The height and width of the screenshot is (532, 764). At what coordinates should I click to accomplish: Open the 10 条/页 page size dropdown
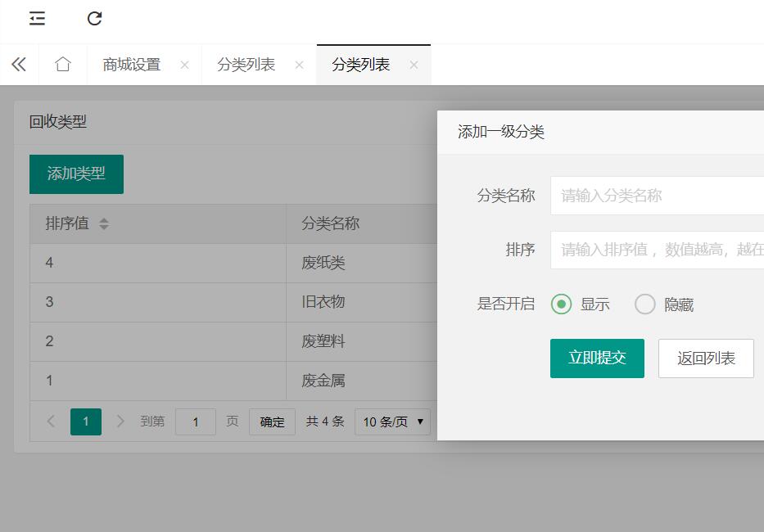pyautogui.click(x=392, y=422)
